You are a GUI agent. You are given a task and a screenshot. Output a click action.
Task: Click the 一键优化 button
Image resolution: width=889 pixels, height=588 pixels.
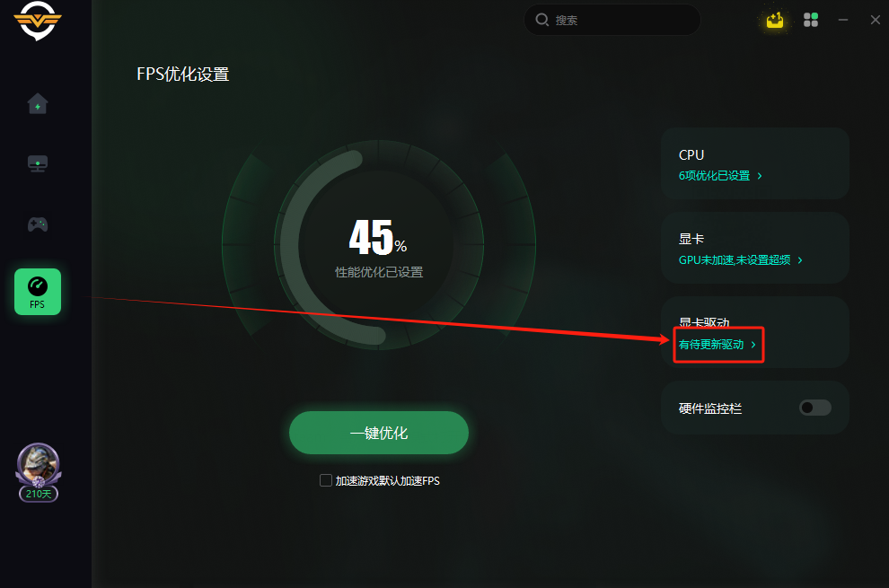[379, 433]
